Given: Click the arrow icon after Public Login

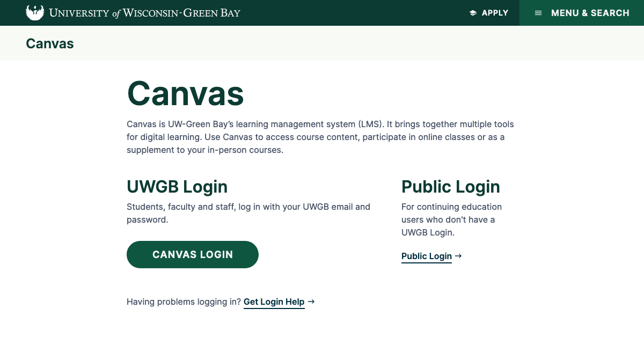Looking at the screenshot, I should pyautogui.click(x=458, y=256).
